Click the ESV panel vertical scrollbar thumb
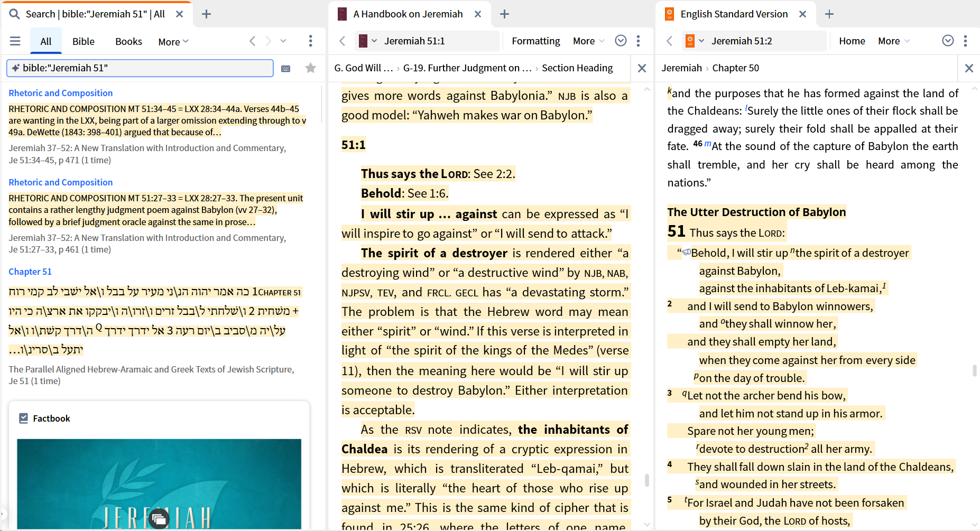The height and width of the screenshot is (531, 980). [x=974, y=370]
